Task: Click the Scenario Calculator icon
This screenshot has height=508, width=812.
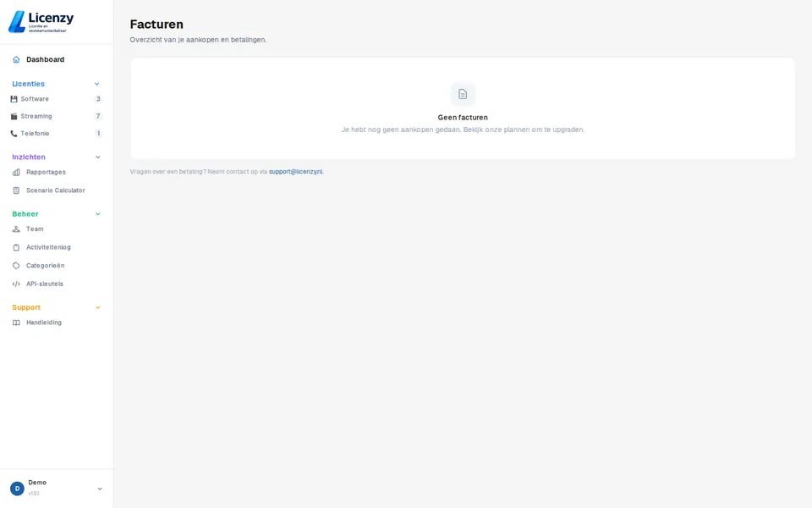Action: tap(16, 190)
